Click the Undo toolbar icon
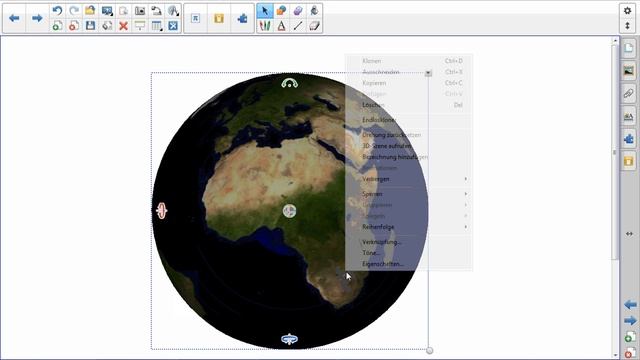Image resolution: width=640 pixels, height=360 pixels. (x=57, y=11)
